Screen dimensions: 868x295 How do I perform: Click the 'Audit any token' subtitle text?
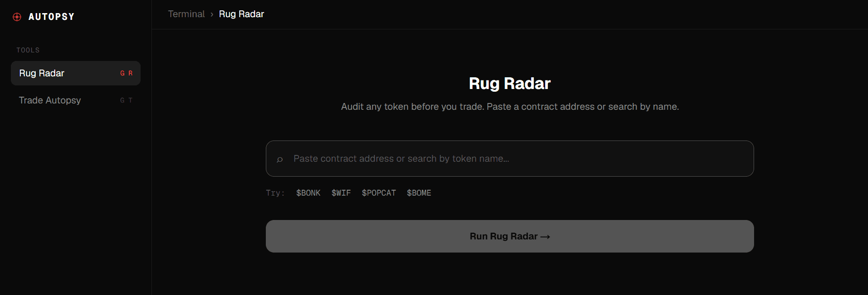(x=509, y=107)
